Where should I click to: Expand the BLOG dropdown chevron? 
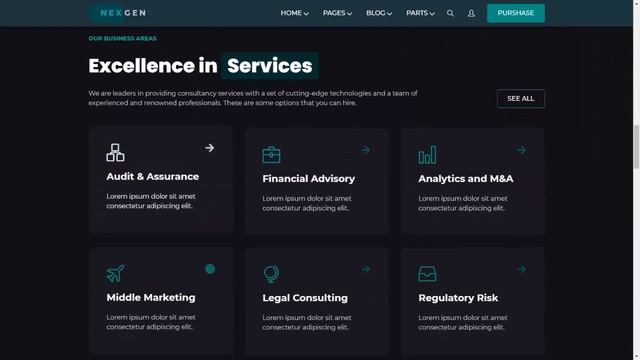tap(389, 13)
